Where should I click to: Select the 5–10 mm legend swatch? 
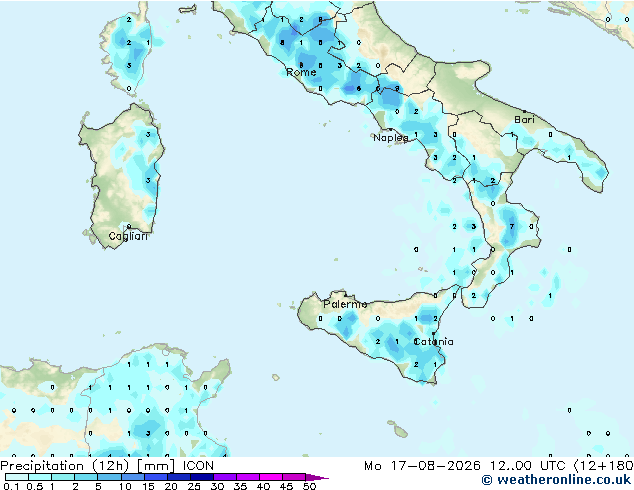click(109, 477)
